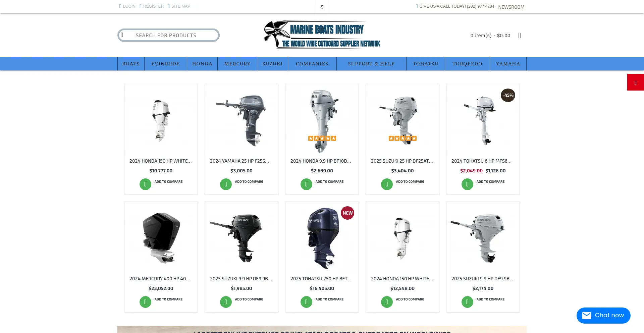Add Suzuki 9.9 HP $2,174 to compare

(x=490, y=299)
